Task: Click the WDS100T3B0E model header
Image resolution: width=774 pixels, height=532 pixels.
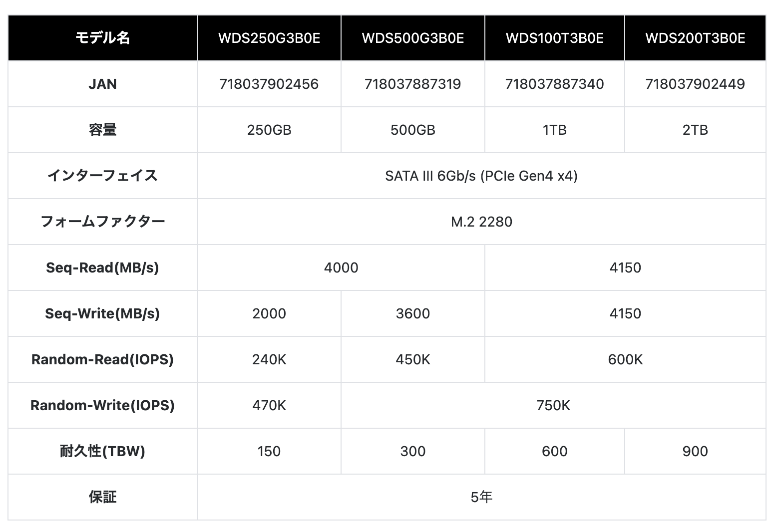Action: click(x=554, y=38)
